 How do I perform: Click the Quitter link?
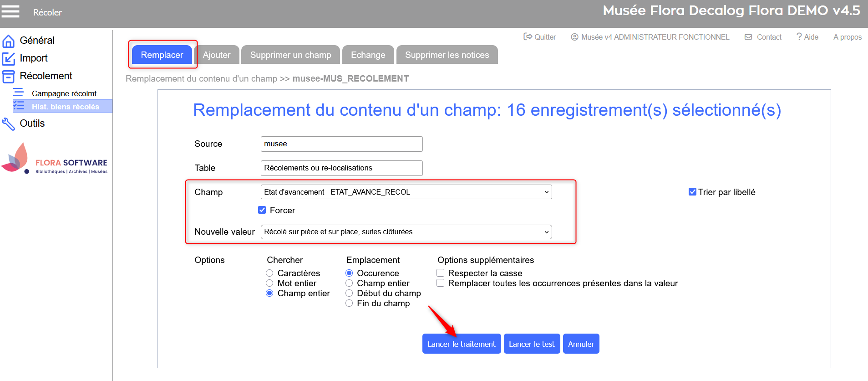pos(545,37)
